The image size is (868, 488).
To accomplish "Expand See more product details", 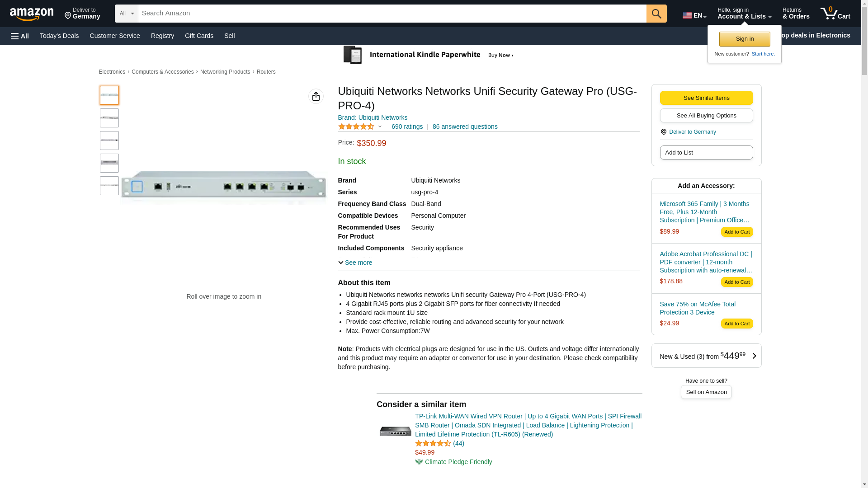I will coord(355,263).
